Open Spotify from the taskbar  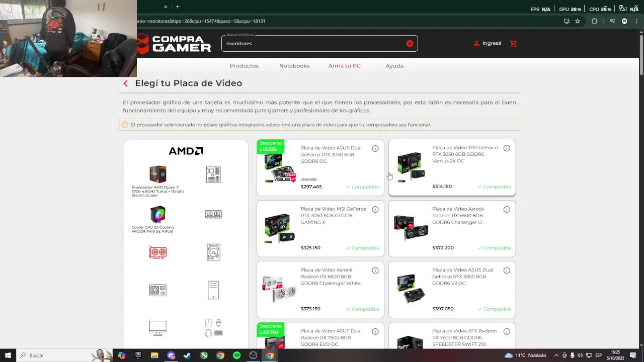[x=236, y=355]
